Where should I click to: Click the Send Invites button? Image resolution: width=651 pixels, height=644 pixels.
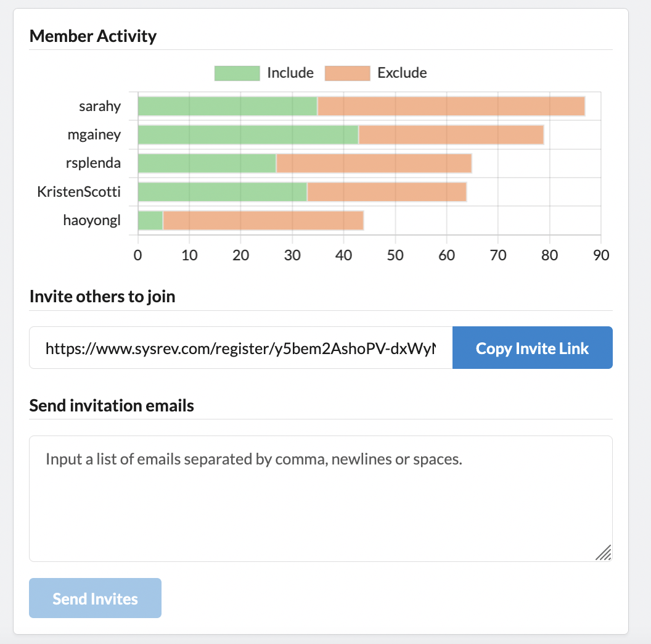point(95,598)
